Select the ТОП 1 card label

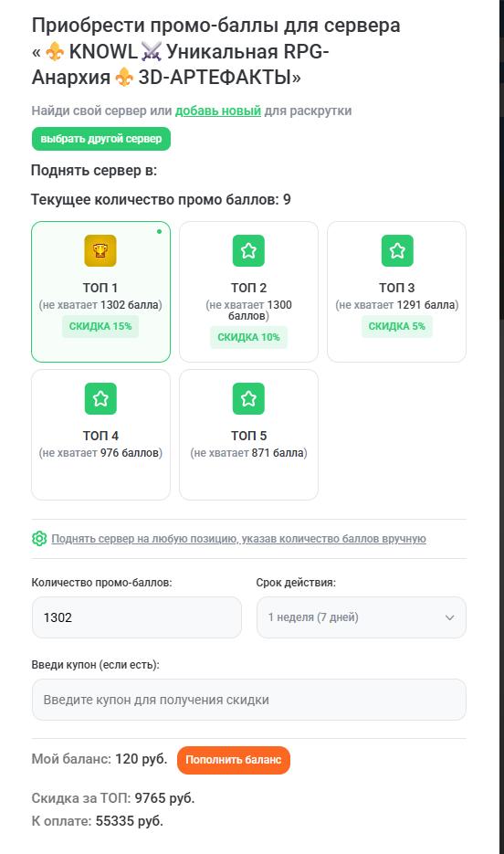[x=100, y=288]
